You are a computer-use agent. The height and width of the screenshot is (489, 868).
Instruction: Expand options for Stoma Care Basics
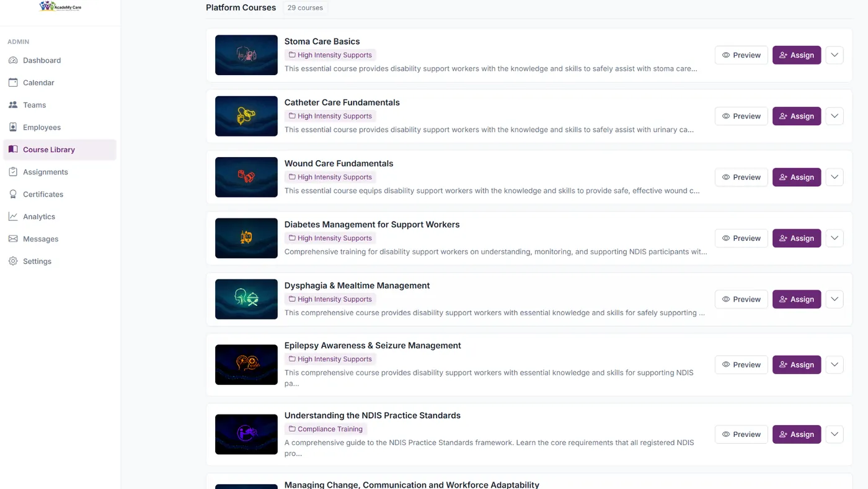coord(835,55)
